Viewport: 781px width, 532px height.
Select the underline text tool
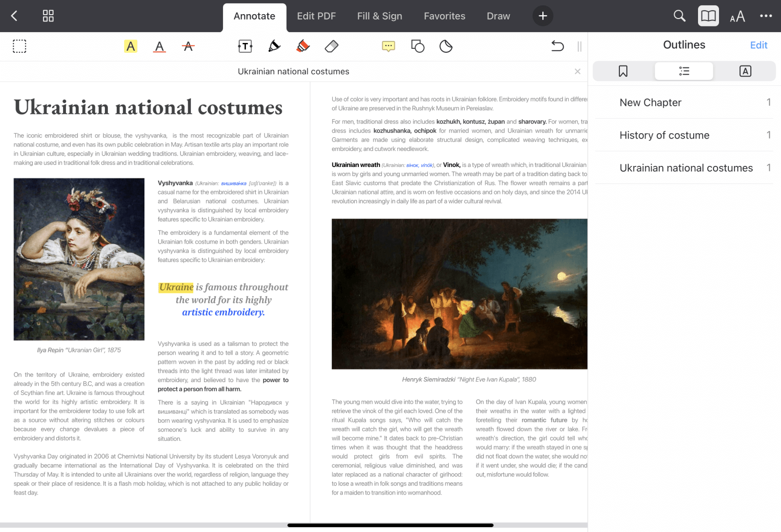159,46
